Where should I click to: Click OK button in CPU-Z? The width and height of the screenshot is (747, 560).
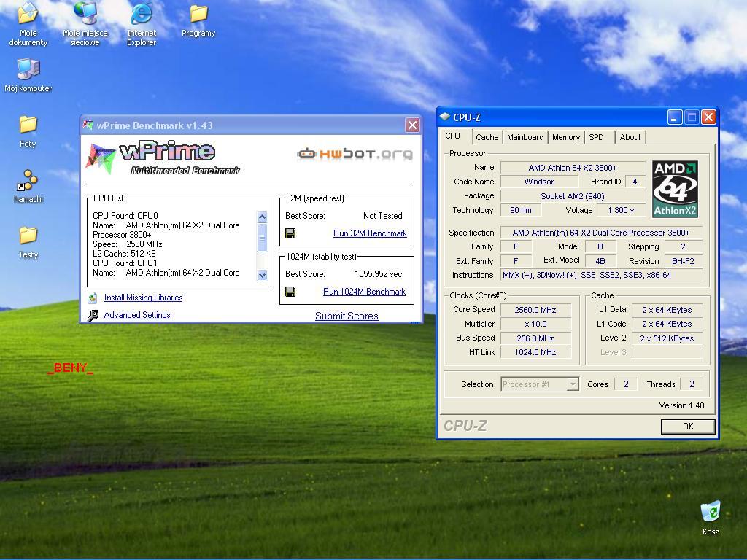point(688,426)
